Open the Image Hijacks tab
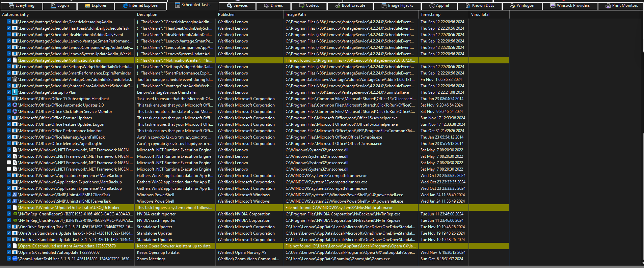 tap(397, 6)
